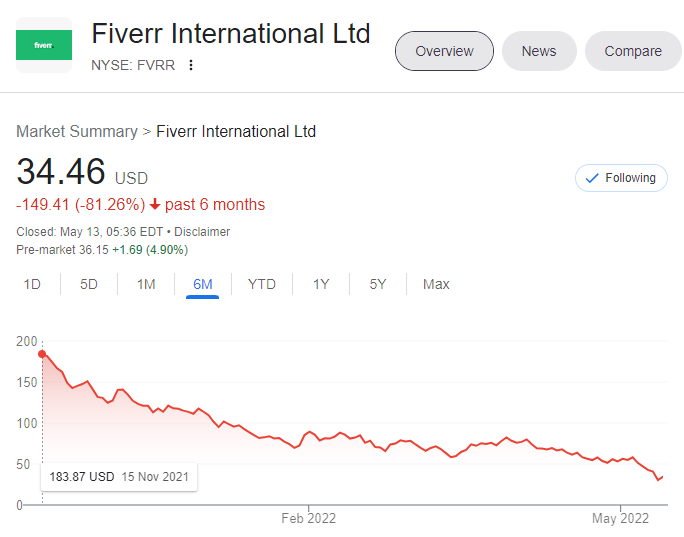Open the Disclaimer link
The image size is (684, 537).
[x=202, y=232]
